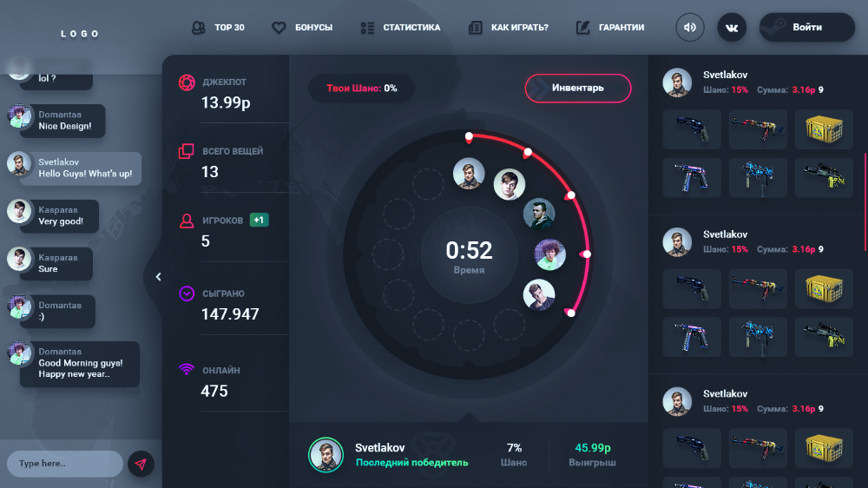Open the VK social link icon
This screenshot has height=488, width=868.
tap(732, 27)
